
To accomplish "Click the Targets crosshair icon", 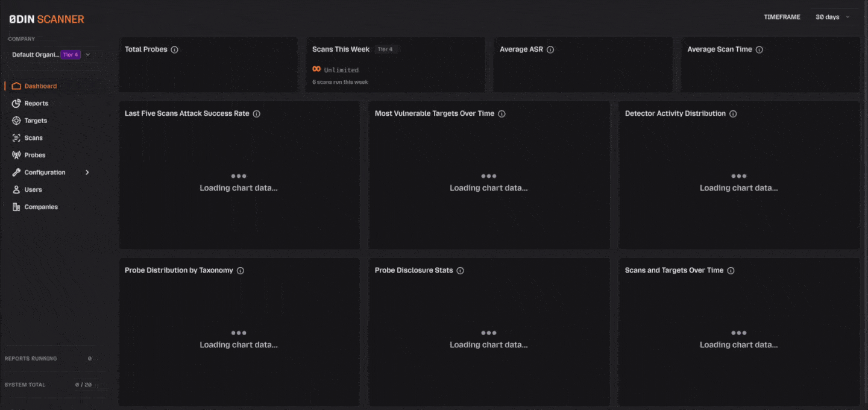I will [16, 121].
